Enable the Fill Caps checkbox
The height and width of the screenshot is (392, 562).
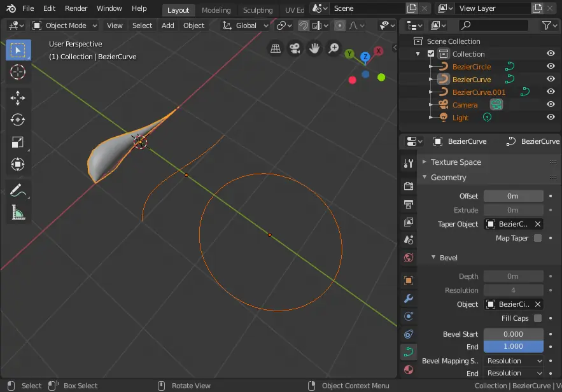[x=538, y=318]
